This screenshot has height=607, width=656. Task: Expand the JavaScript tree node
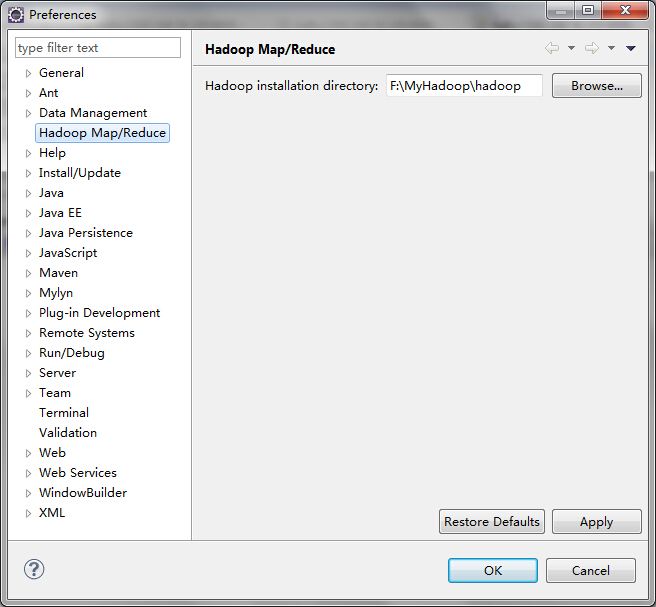28,254
